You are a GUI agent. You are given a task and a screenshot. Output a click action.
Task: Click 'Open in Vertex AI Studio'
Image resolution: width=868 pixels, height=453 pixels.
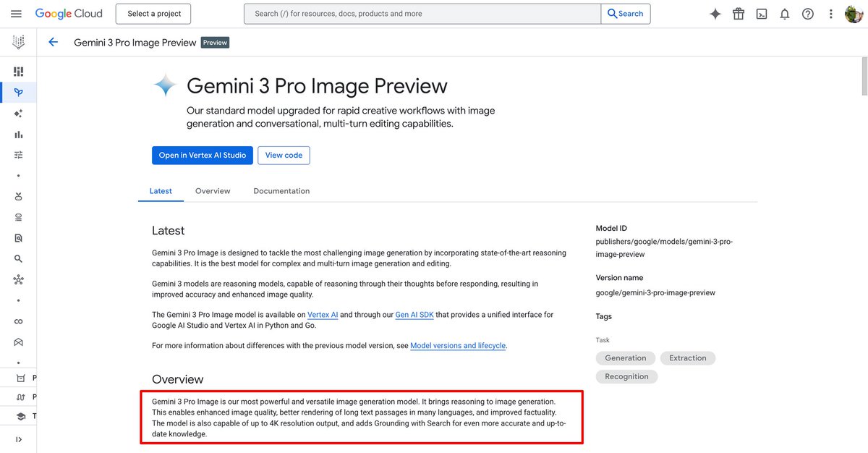click(x=202, y=155)
